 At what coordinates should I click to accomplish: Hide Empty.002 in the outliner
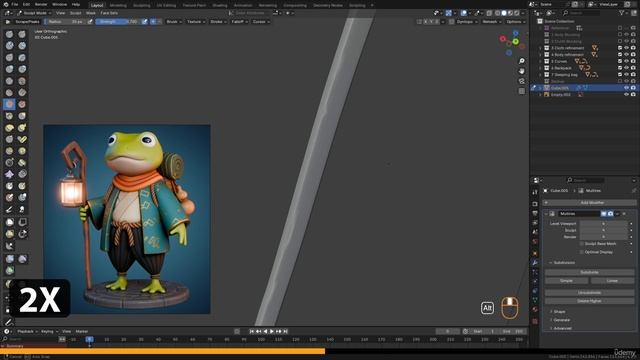coord(627,94)
